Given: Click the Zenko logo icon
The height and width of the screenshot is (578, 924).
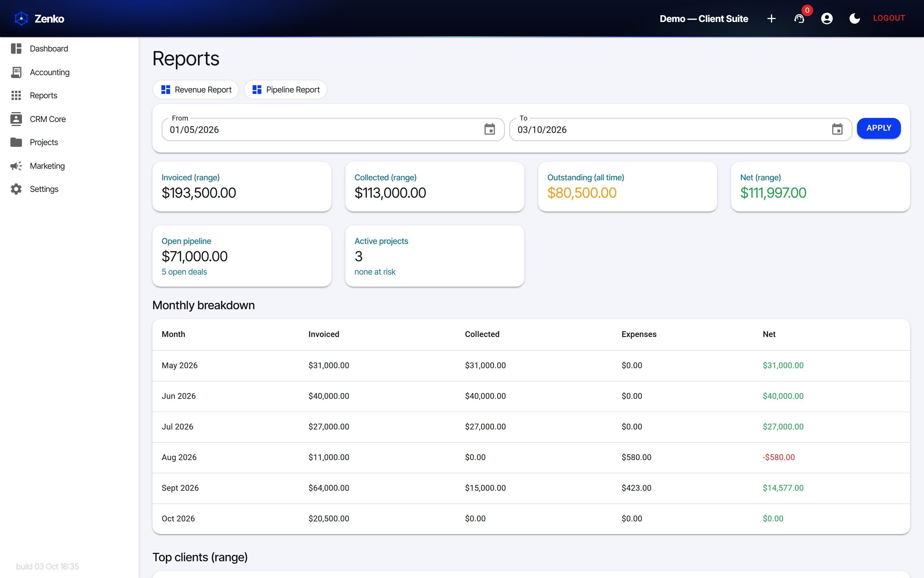Looking at the screenshot, I should coord(21,18).
